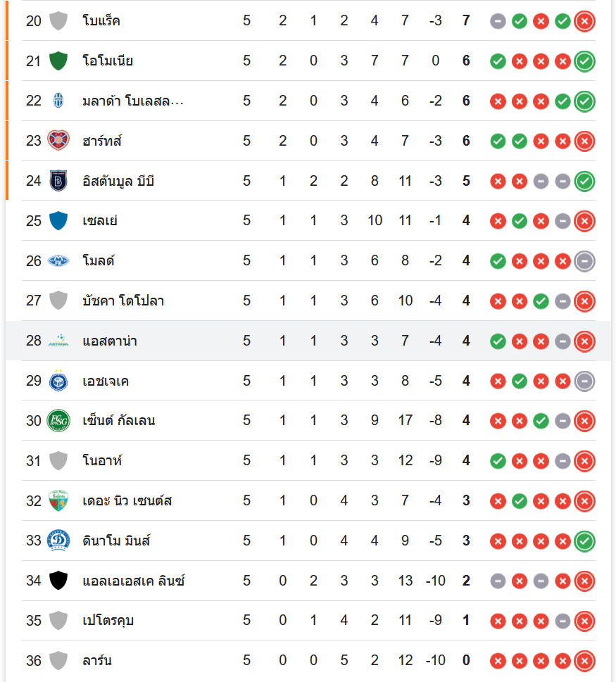The width and height of the screenshot is (616, 682).
Task: Click the Astana logo in row 28
Action: point(58,341)
